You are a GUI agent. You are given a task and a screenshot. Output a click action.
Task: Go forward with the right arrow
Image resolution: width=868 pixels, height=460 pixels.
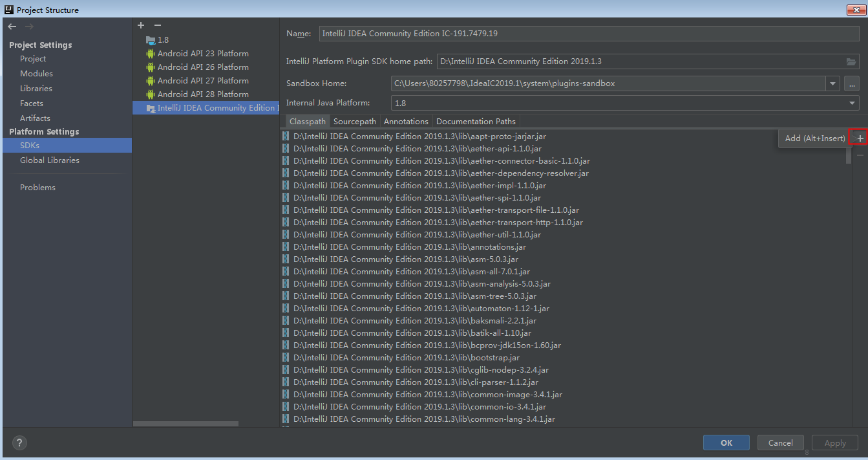pos(28,27)
